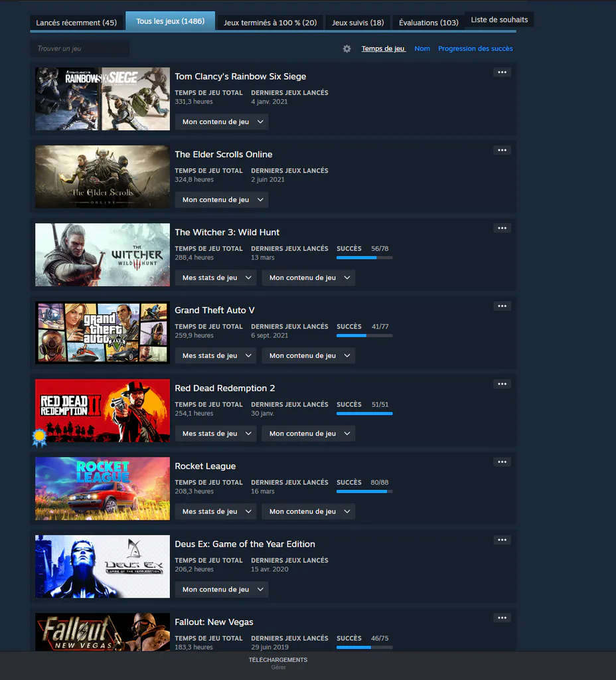Open the three-dot menu for Deus Ex
Image resolution: width=616 pixels, height=680 pixels.
click(x=502, y=540)
